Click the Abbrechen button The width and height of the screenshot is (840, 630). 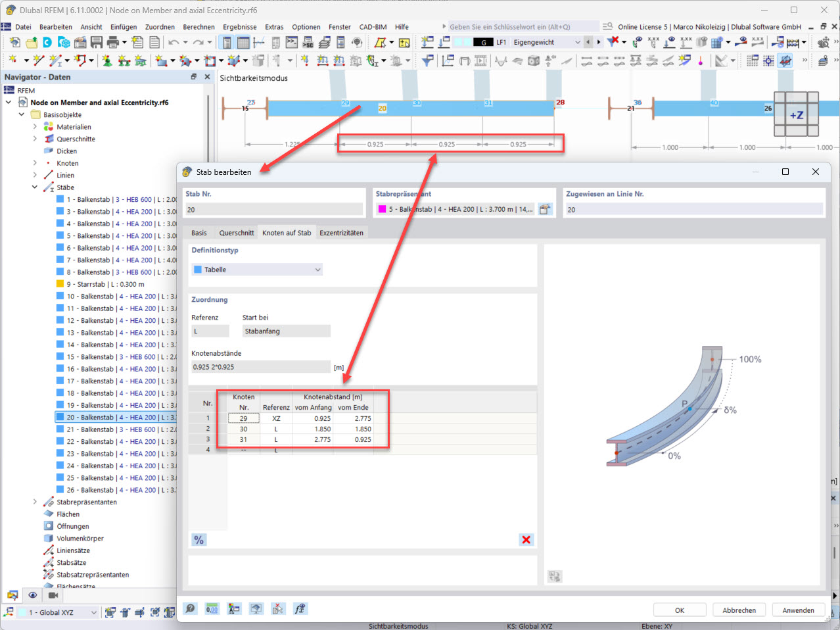(739, 610)
